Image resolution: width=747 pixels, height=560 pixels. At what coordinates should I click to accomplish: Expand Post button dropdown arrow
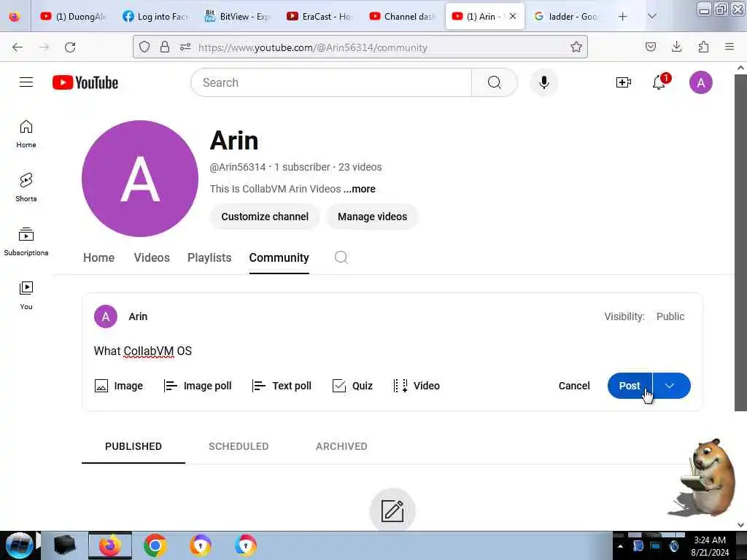[671, 386]
